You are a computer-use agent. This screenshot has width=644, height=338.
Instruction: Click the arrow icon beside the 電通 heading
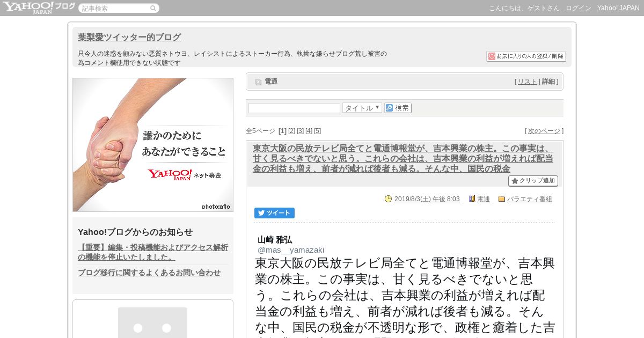tap(258, 82)
